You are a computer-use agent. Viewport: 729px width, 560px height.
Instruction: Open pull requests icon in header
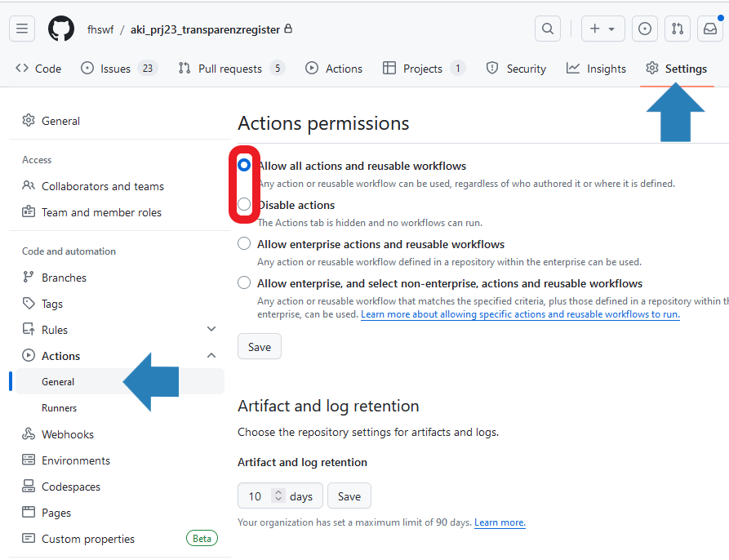tap(678, 29)
